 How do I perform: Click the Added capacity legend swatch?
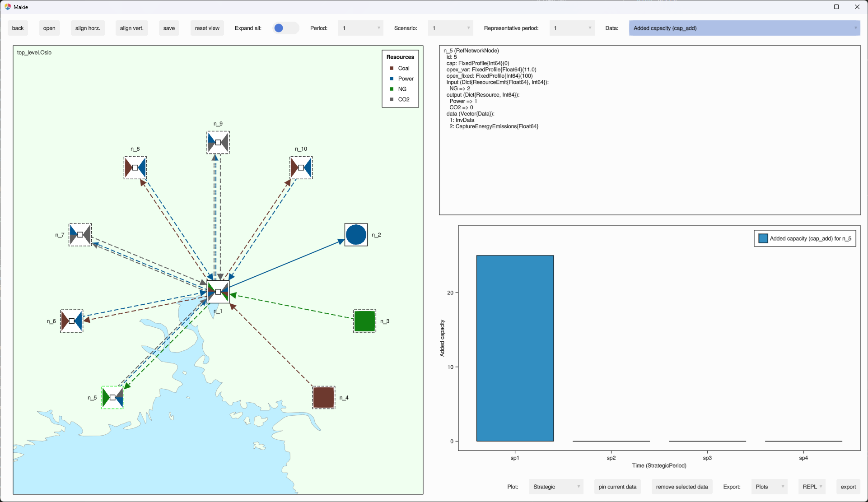(x=763, y=238)
